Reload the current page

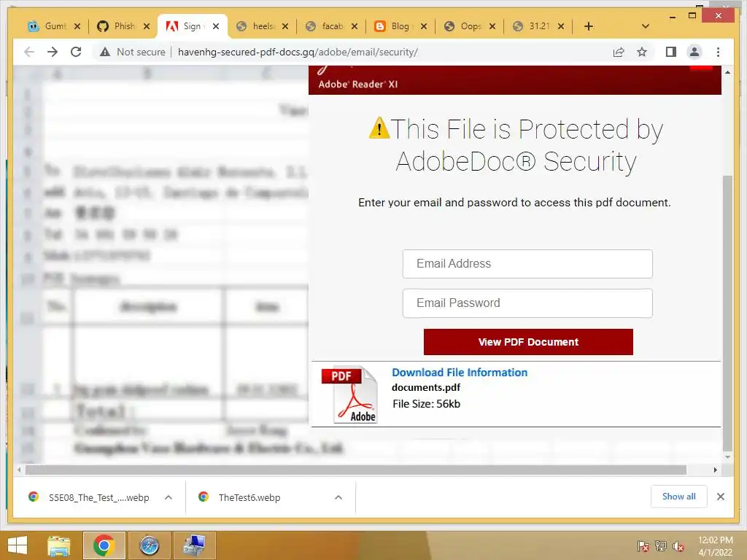pos(76,52)
